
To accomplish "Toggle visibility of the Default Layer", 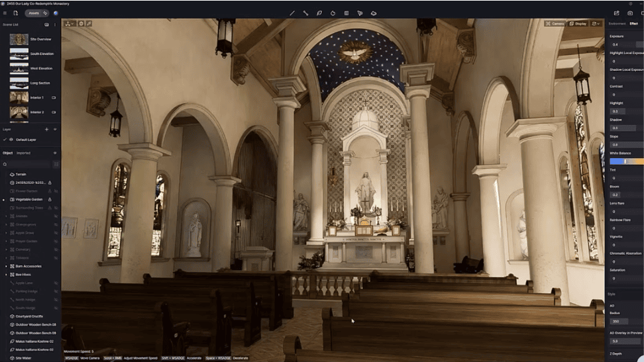I will [x=11, y=140].
